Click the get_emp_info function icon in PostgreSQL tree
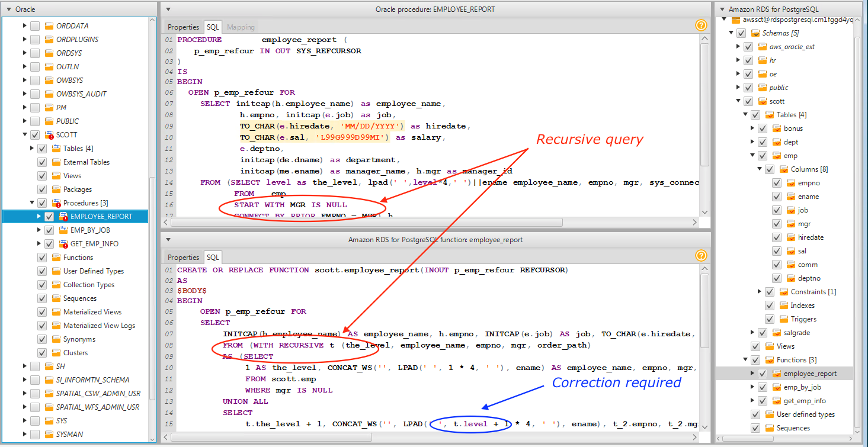This screenshot has height=447, width=868. (777, 401)
